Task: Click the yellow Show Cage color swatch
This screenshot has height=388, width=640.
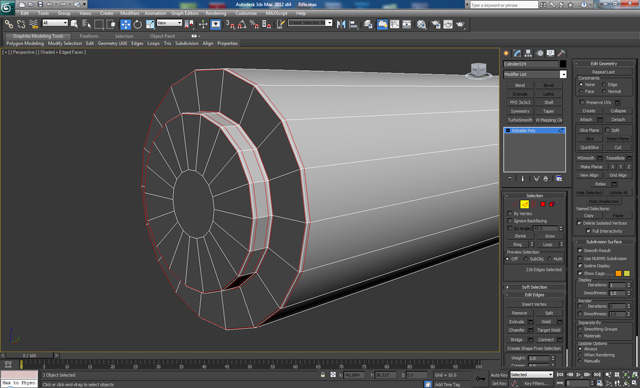Action: [x=627, y=273]
